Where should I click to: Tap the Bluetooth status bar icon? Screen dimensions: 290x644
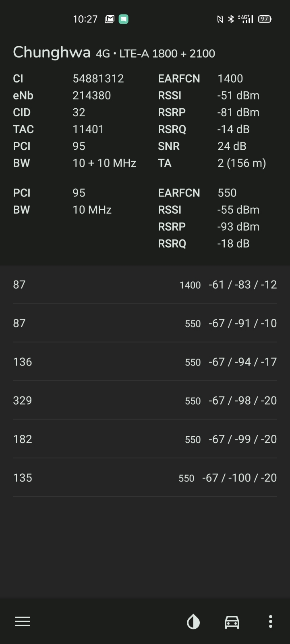click(231, 19)
